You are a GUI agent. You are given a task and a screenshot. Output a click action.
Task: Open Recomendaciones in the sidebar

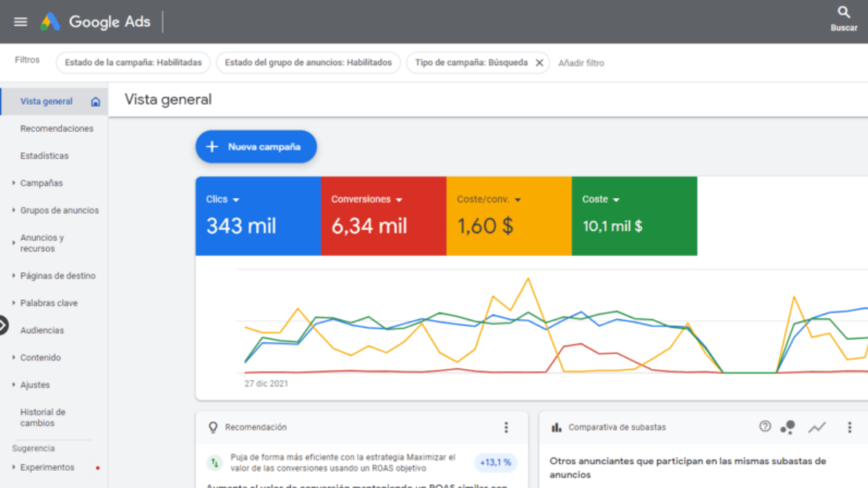pyautogui.click(x=57, y=129)
